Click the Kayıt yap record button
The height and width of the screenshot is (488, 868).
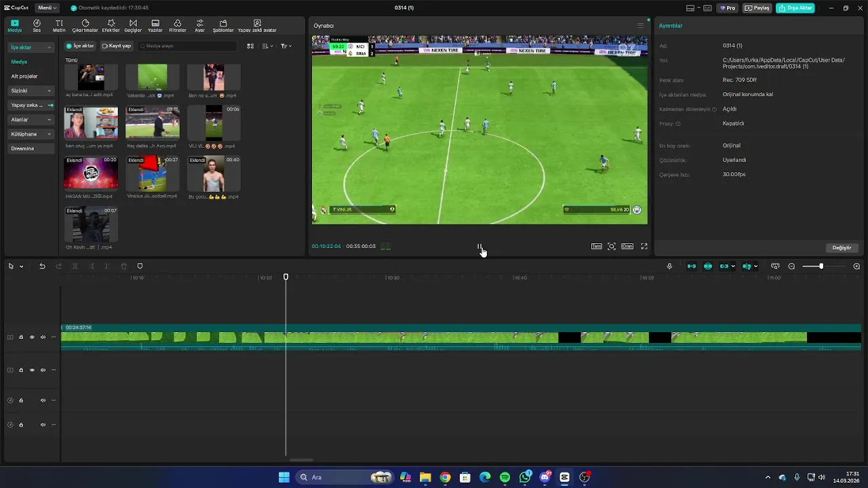[116, 46]
